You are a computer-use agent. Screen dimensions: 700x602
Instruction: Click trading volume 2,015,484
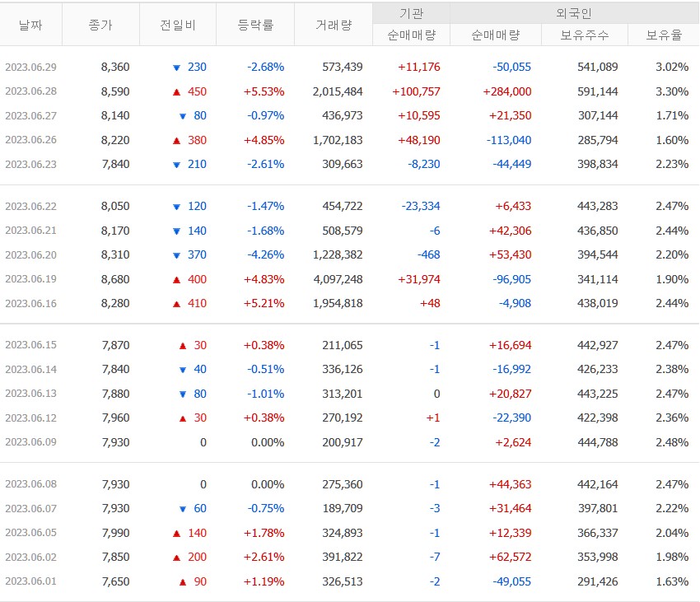pos(338,91)
